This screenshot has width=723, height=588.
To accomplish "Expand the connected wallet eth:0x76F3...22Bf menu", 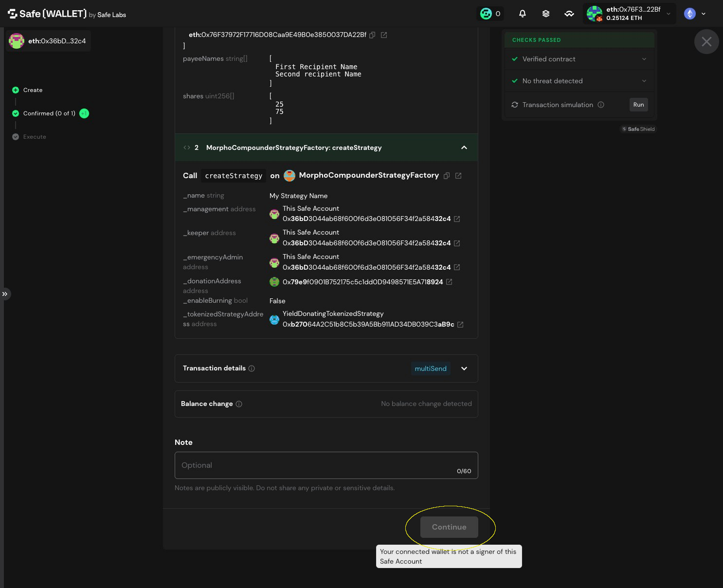I will pyautogui.click(x=630, y=14).
